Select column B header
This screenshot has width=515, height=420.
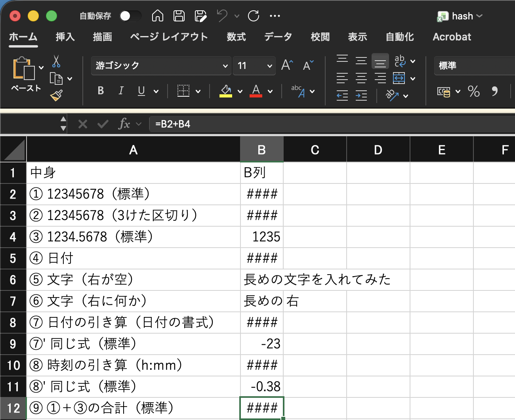[x=262, y=150]
